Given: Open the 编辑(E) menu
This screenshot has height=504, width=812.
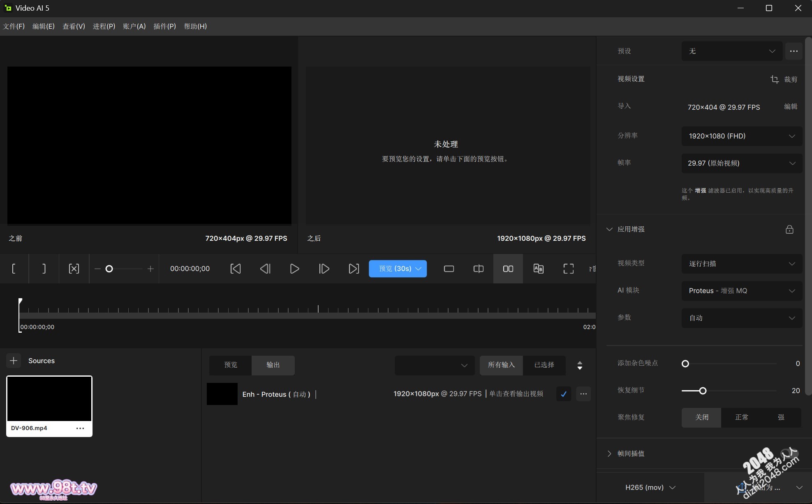Looking at the screenshot, I should [x=44, y=26].
